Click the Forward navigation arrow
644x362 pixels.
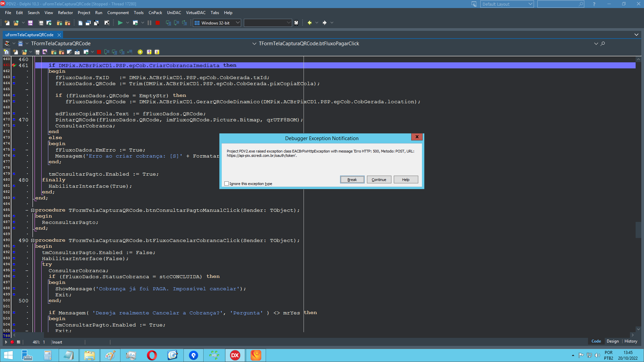point(325,23)
